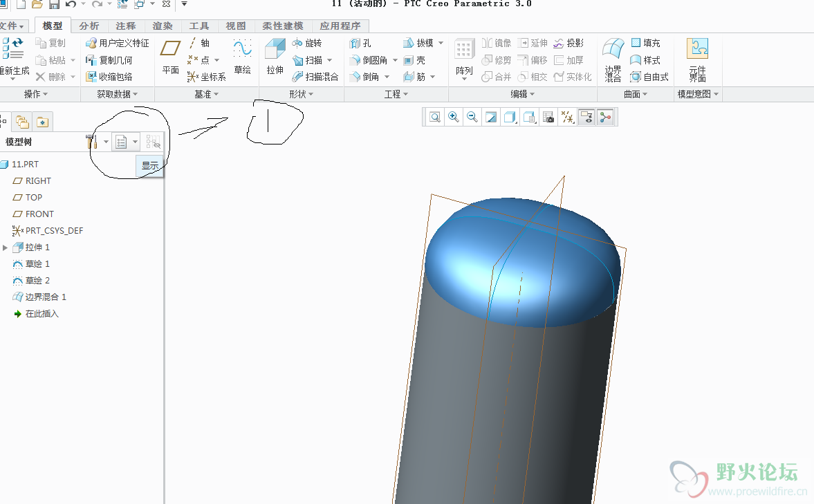Screen dimensions: 814x504
Task: Open model tree settings hammer icon
Action: [92, 142]
